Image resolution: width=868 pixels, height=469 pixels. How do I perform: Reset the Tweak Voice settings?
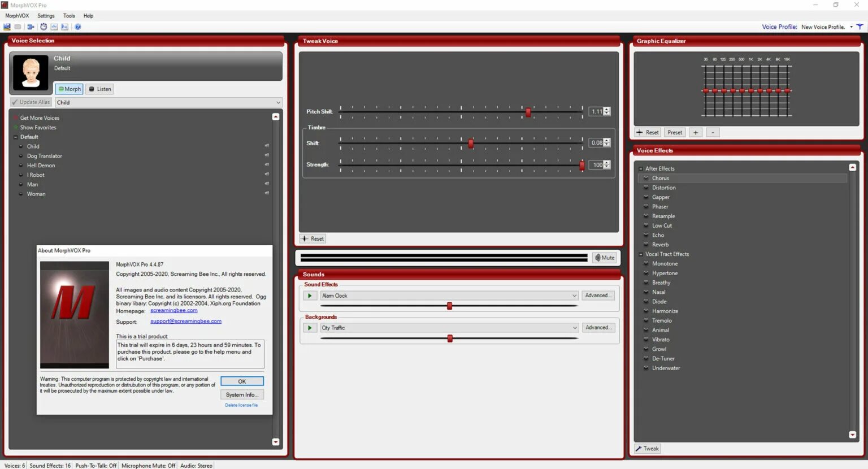[x=313, y=238]
